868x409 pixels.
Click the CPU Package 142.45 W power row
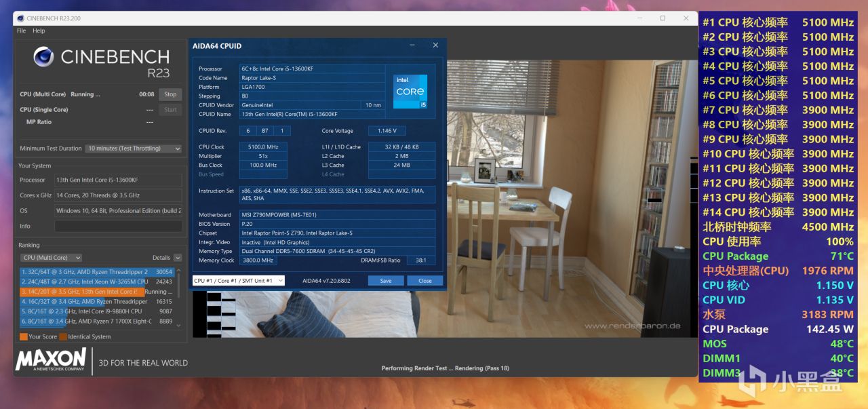[778, 330]
